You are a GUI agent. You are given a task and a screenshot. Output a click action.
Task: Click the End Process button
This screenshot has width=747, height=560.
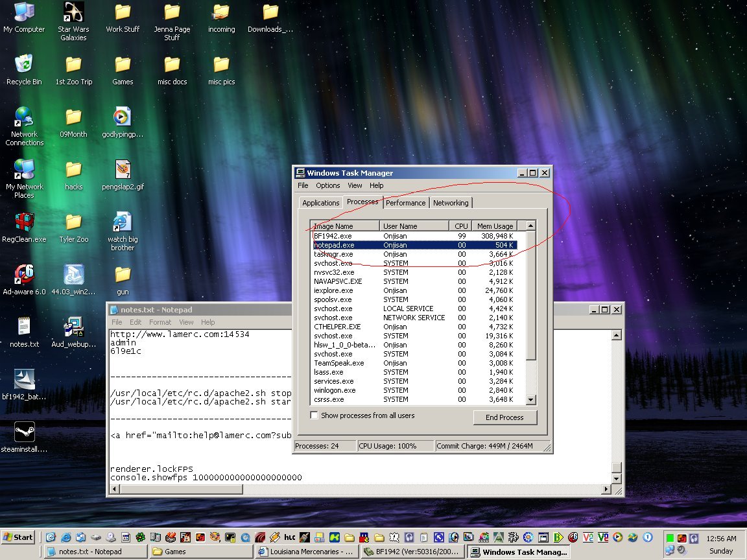(504, 417)
